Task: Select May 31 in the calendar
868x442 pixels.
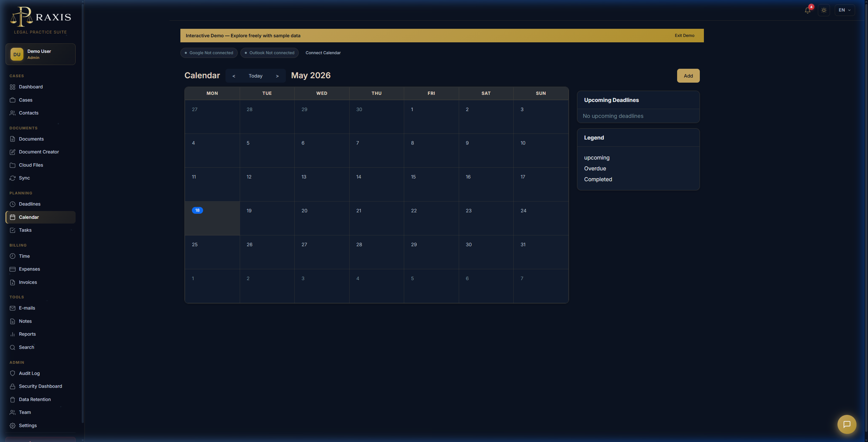Action: pyautogui.click(x=541, y=252)
